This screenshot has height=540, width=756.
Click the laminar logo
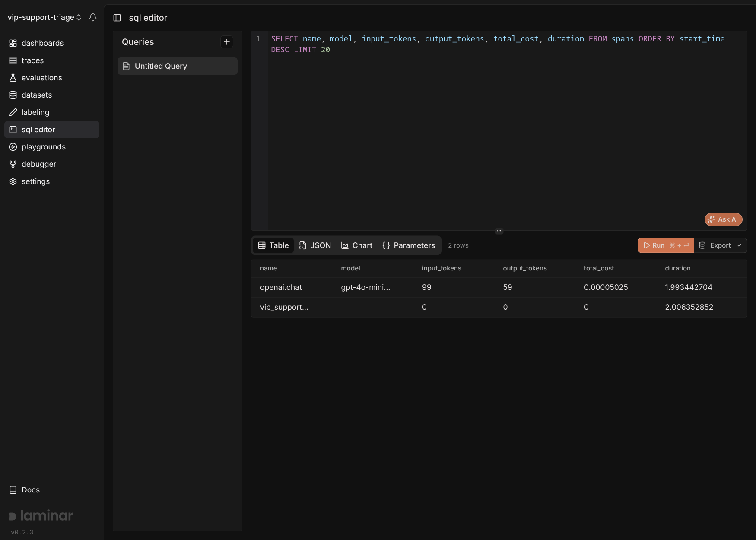point(41,515)
